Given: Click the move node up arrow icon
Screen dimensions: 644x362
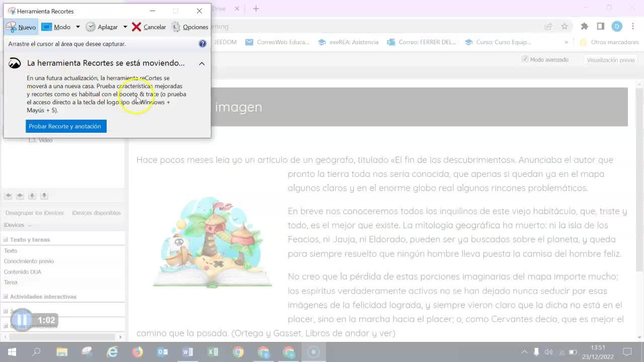Looking at the screenshot, I should (x=32, y=196).
